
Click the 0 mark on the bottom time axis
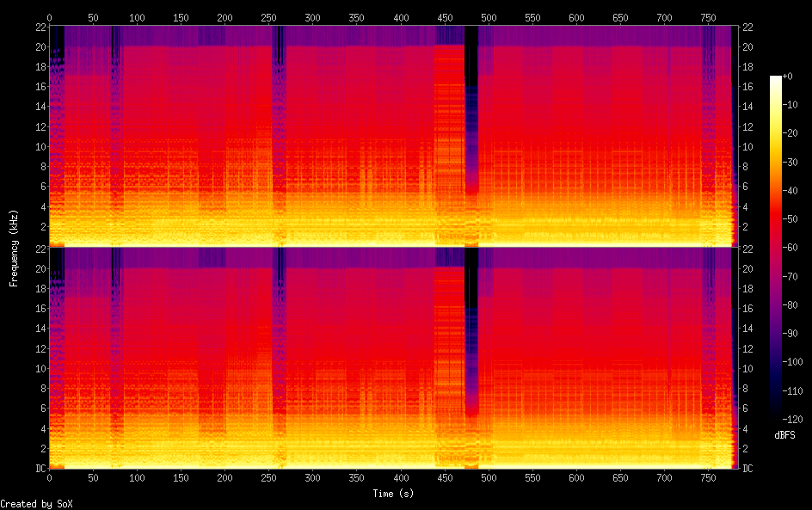coord(50,478)
